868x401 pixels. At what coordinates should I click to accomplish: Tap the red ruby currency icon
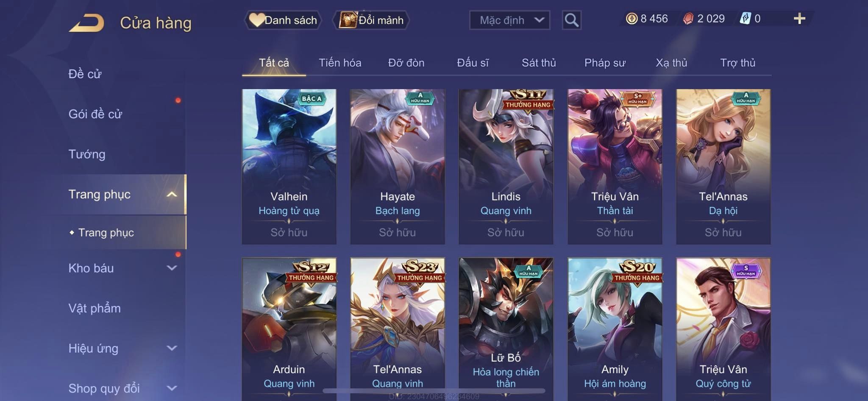(x=688, y=19)
